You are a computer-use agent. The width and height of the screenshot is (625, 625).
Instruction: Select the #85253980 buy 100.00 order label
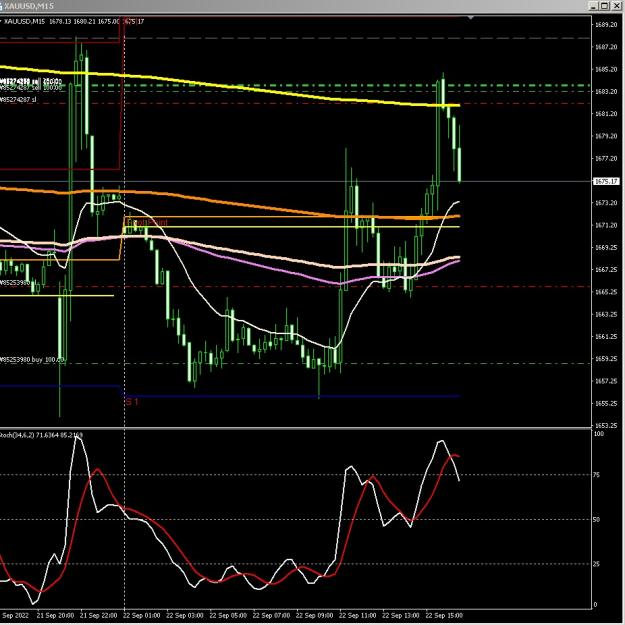pos(32,360)
